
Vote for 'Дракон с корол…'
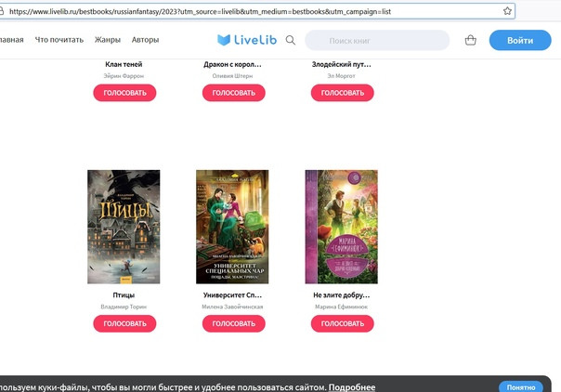(234, 93)
